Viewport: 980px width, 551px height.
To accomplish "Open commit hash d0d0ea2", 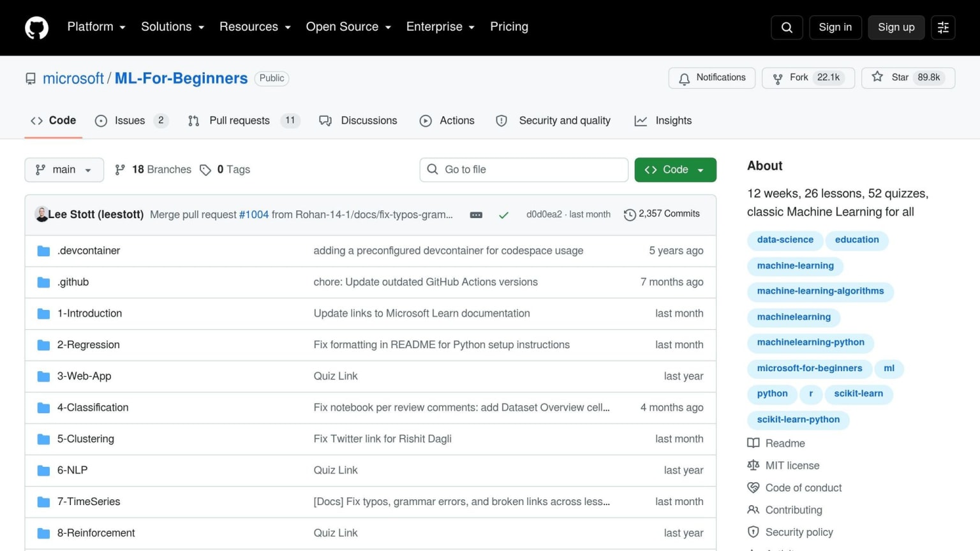I will (x=544, y=214).
